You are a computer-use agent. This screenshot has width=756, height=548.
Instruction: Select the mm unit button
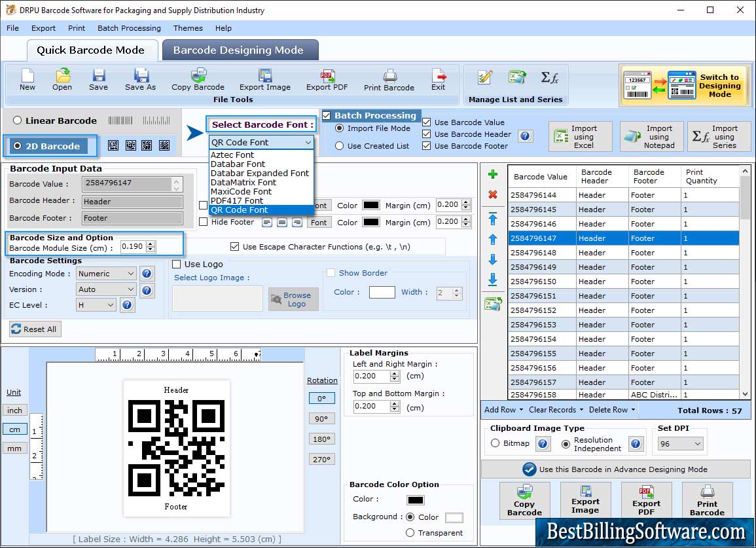point(14,448)
